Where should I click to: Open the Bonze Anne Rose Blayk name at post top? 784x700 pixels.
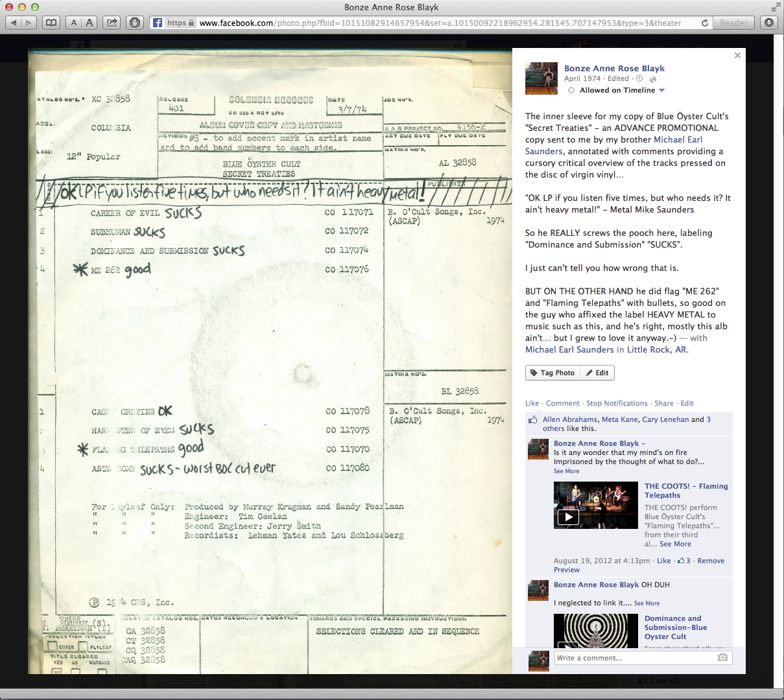(614, 68)
